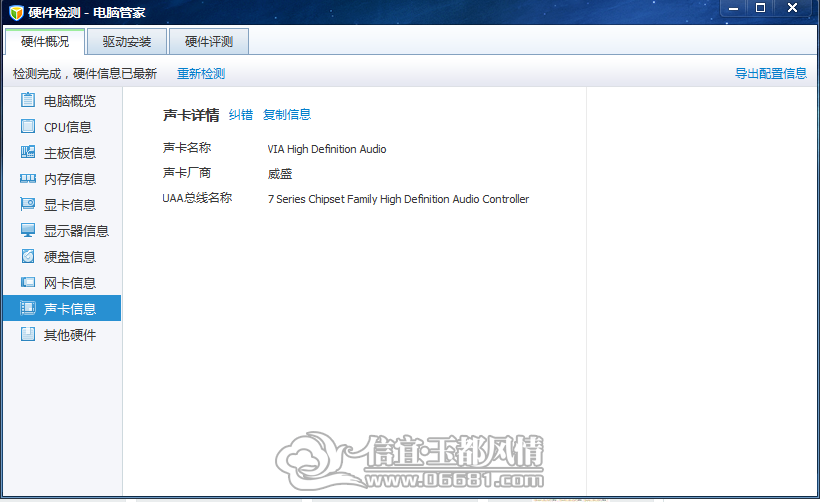Viewport: 820px width, 502px height.
Task: Click the 主板信息 motherboard icon
Action: pyautogui.click(x=28, y=152)
